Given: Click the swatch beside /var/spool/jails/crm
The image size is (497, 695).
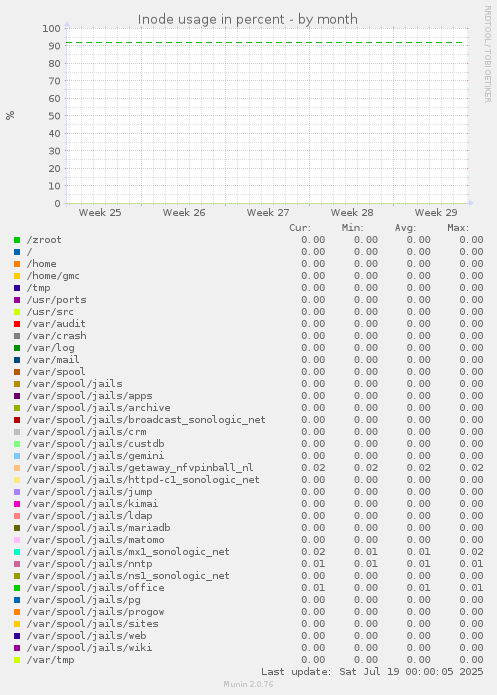Looking at the screenshot, I should tap(17, 431).
